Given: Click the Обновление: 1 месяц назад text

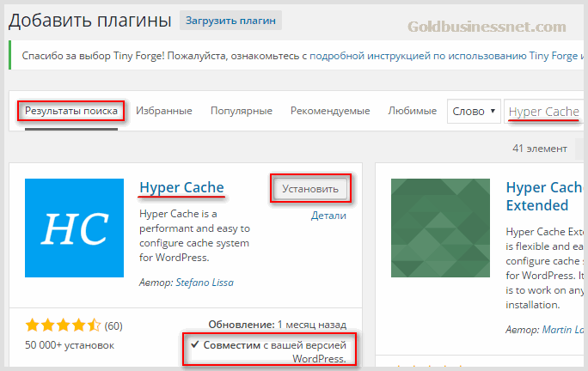Looking at the screenshot, I should [x=278, y=325].
